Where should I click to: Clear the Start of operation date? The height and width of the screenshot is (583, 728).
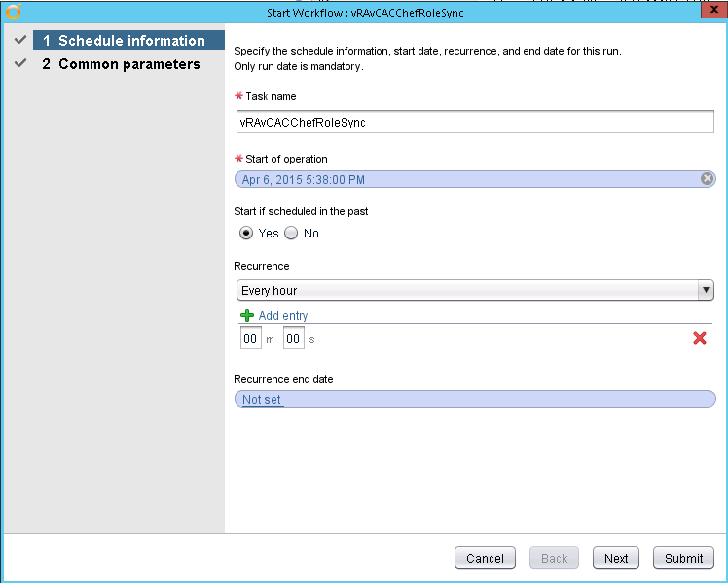click(708, 179)
